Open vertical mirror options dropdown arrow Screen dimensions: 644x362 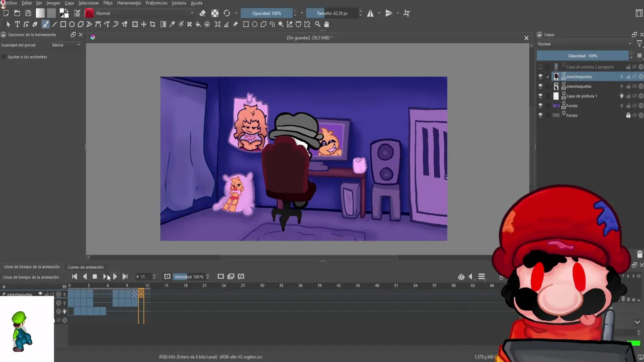pyautogui.click(x=397, y=13)
